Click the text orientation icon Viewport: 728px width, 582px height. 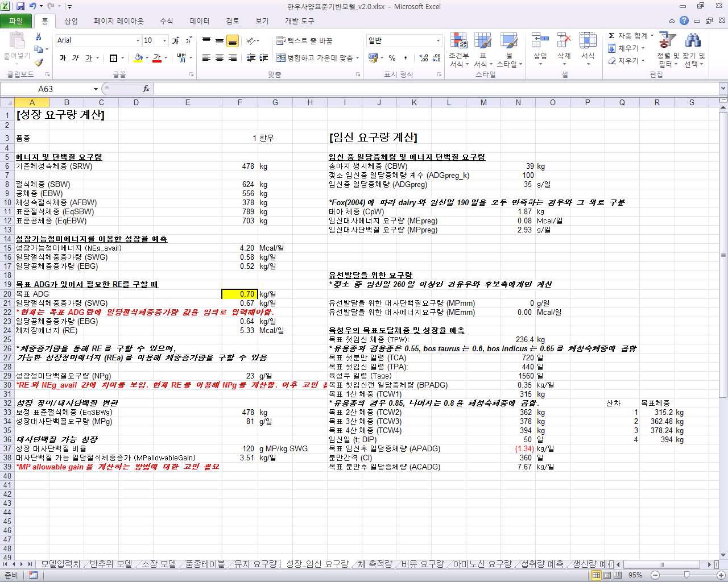pos(251,41)
